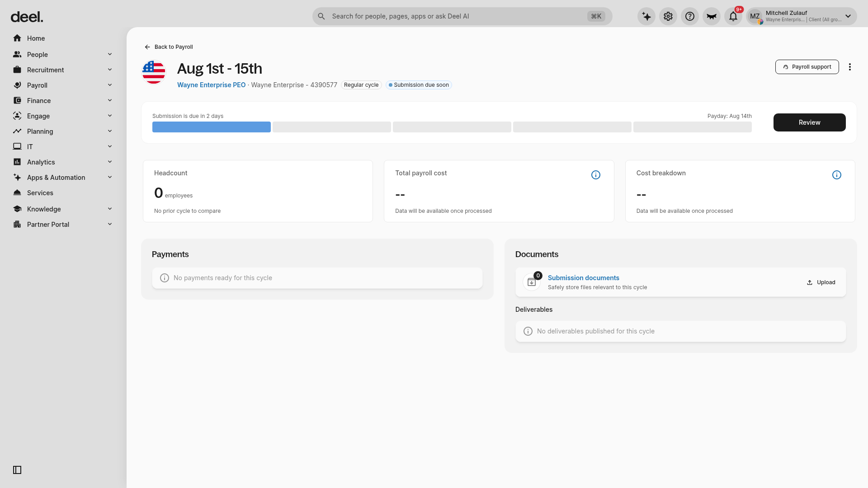Click the Headcount card
This screenshot has width=868, height=488.
258,191
